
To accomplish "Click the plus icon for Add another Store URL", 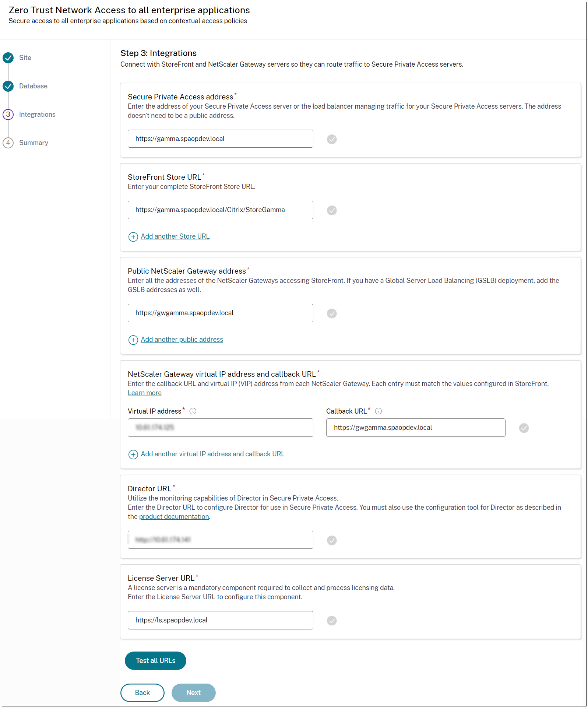I will tap(133, 237).
